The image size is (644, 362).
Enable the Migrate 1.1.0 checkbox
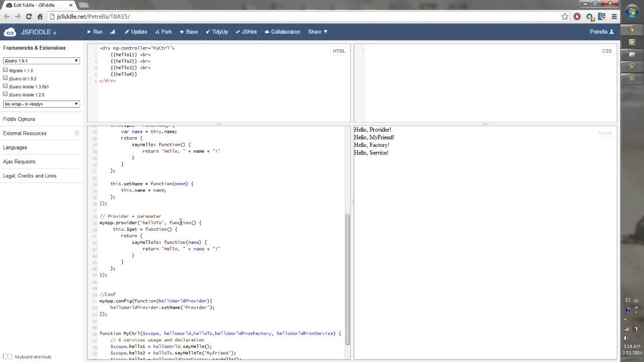(6, 70)
